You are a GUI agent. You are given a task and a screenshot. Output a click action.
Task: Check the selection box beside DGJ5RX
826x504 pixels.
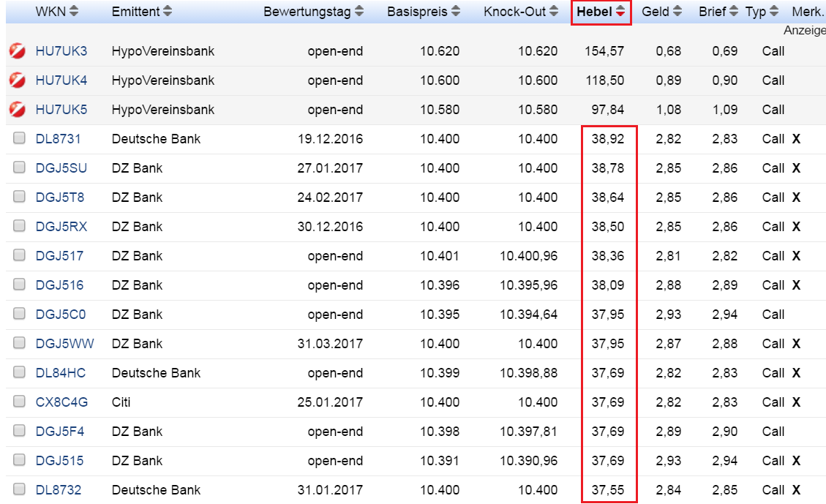pos(19,226)
